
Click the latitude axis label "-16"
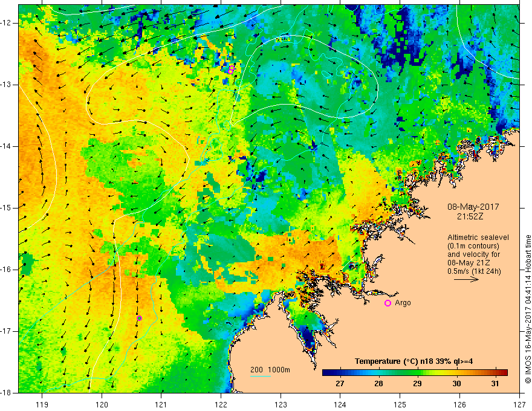[7, 270]
